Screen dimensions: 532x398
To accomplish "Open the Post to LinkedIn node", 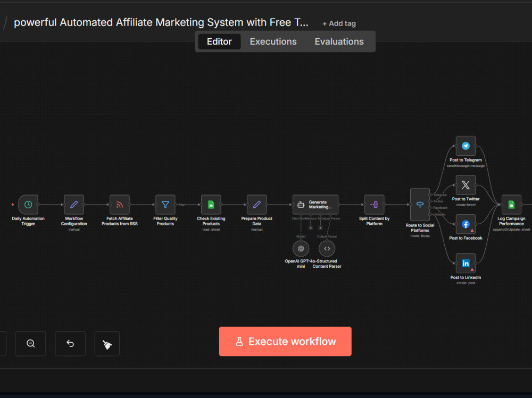I will [x=465, y=264].
